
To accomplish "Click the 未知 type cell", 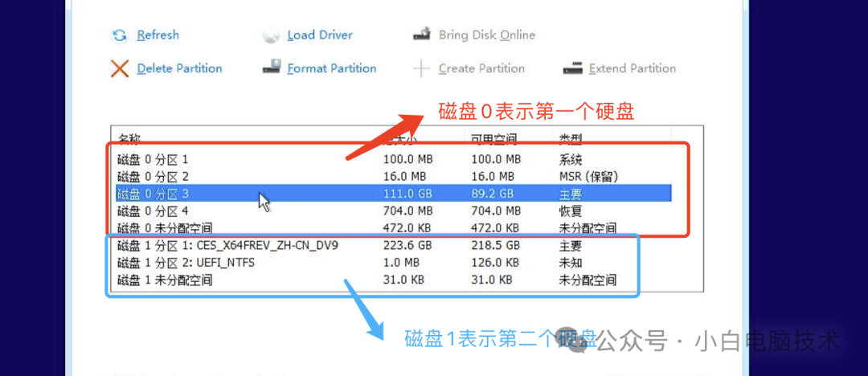I will click(571, 263).
